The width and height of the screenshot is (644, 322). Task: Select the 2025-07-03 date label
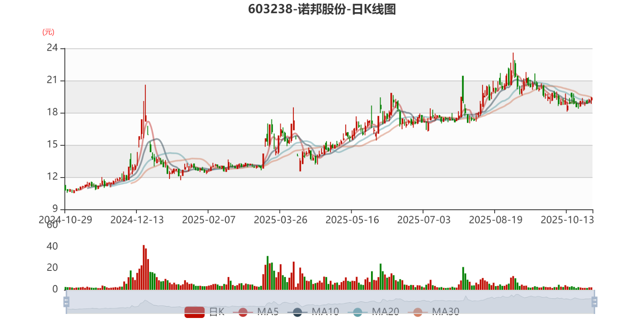tap(424, 220)
